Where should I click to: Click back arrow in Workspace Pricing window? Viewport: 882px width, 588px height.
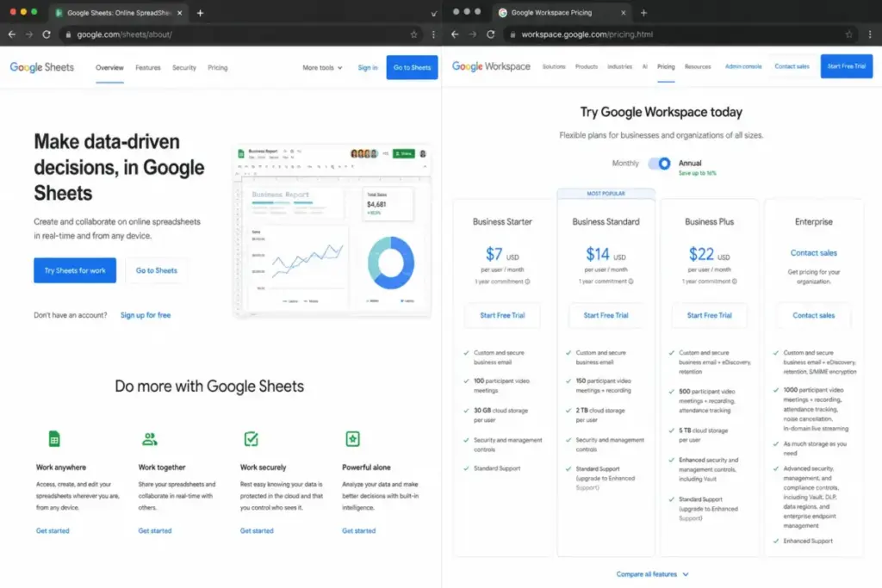click(455, 34)
